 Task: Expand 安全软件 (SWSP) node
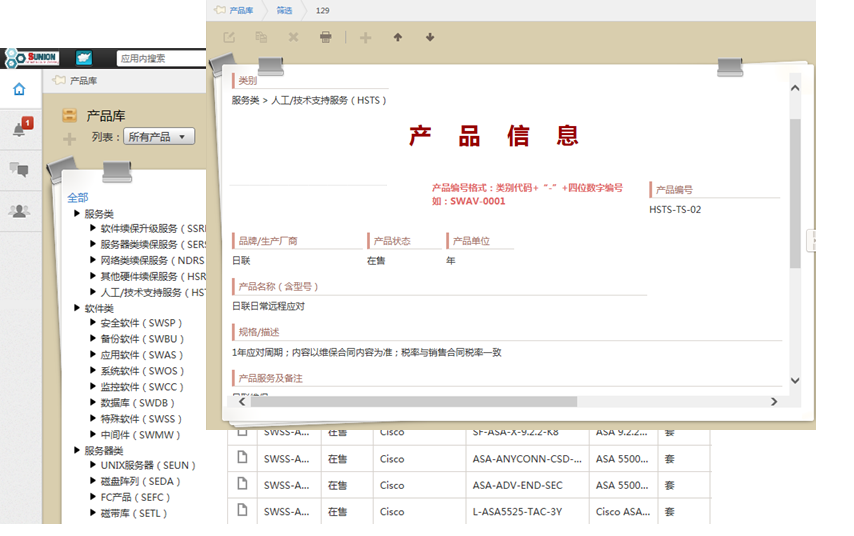93,322
